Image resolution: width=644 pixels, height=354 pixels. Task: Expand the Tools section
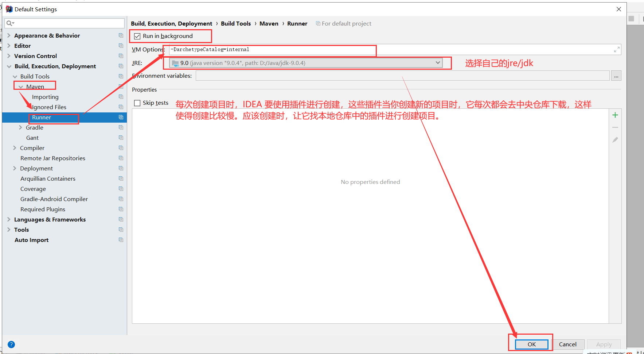click(9, 230)
